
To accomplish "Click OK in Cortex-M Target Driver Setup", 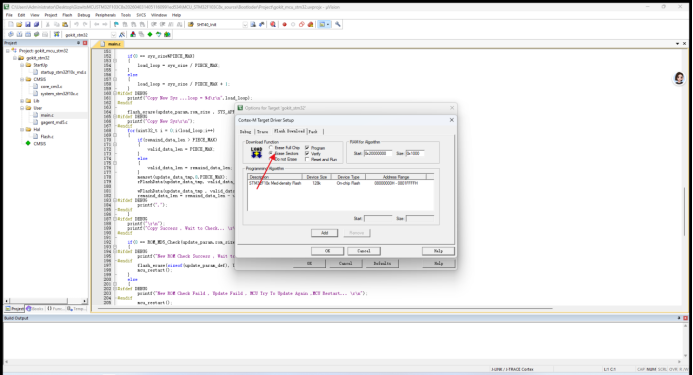I will 327,251.
